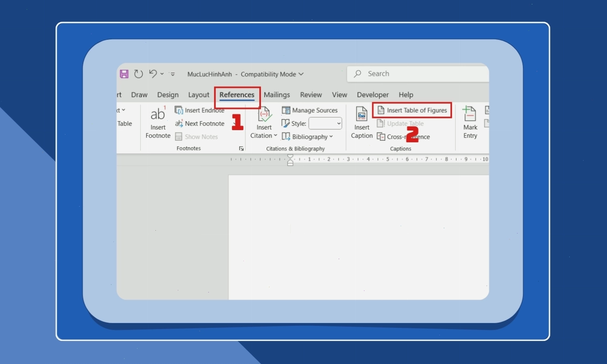Select Insert Table of Figures
Image resolution: width=607 pixels, height=364 pixels.
click(x=412, y=110)
